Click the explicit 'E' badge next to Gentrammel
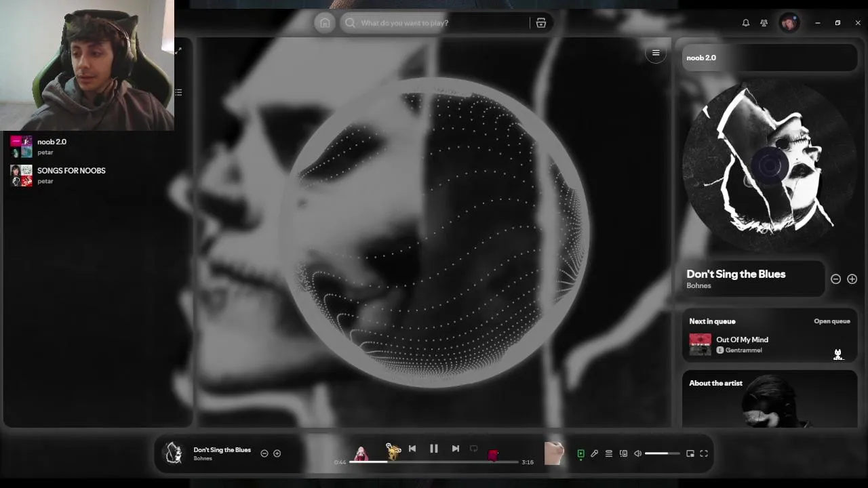The width and height of the screenshot is (868, 488). point(720,350)
